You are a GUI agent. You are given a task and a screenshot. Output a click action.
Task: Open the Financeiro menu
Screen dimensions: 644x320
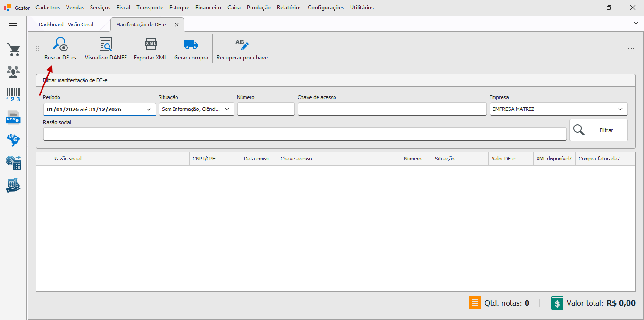tap(208, 8)
